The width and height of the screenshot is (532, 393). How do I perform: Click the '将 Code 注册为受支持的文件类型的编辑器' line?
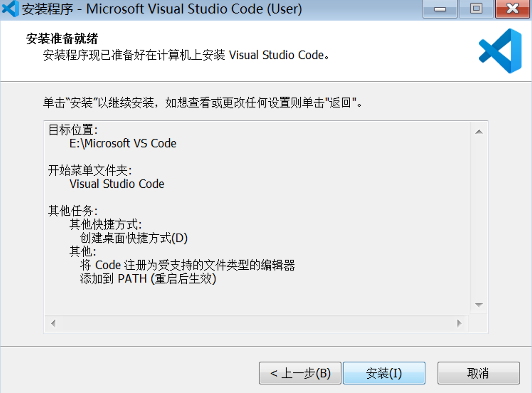pyautogui.click(x=188, y=265)
